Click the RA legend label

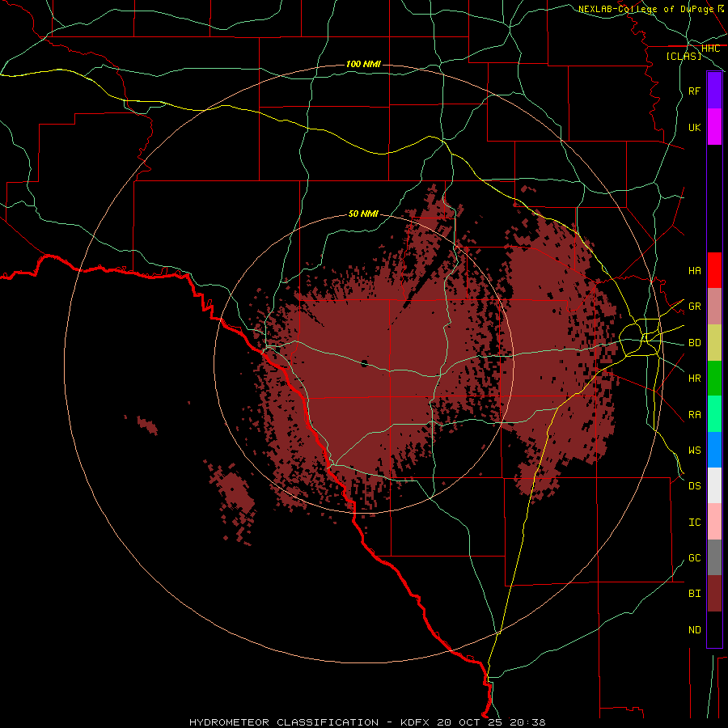click(x=695, y=415)
